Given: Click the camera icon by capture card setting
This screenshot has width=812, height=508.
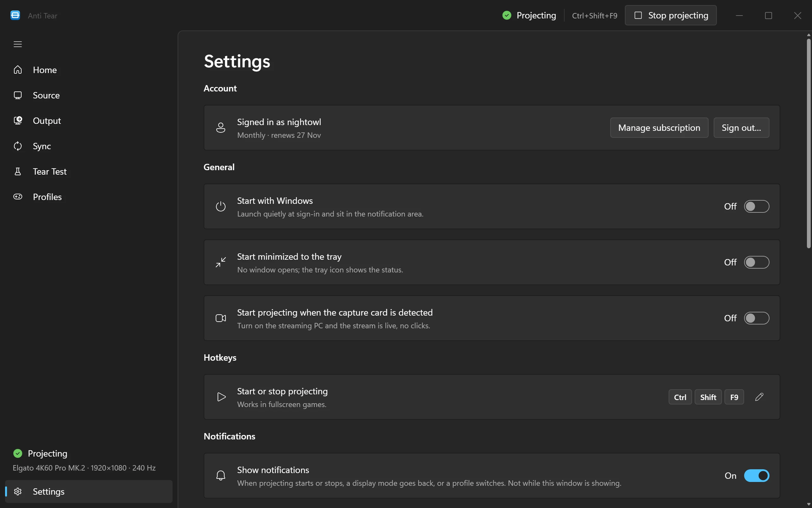Looking at the screenshot, I should [x=221, y=318].
